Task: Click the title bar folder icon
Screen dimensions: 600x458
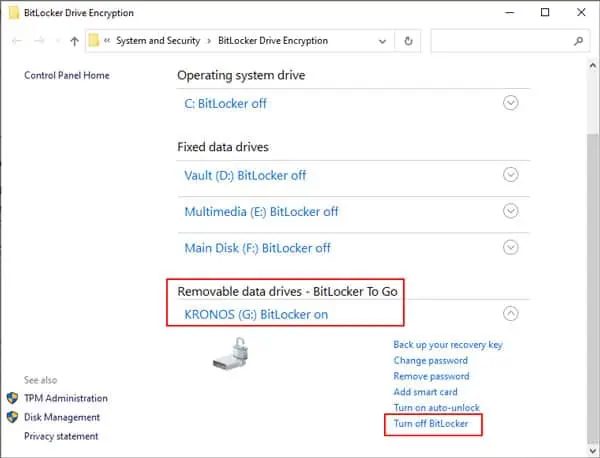Action: pyautogui.click(x=14, y=13)
